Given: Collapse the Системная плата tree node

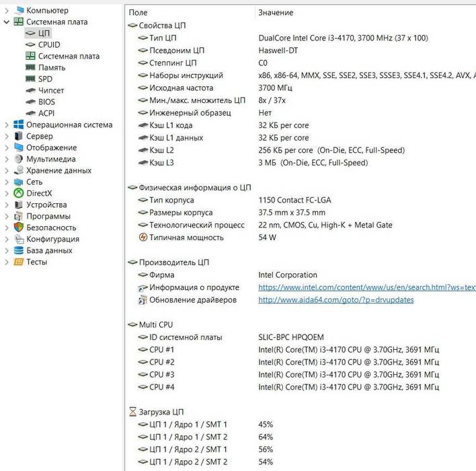Looking at the screenshot, I should click(x=7, y=22).
